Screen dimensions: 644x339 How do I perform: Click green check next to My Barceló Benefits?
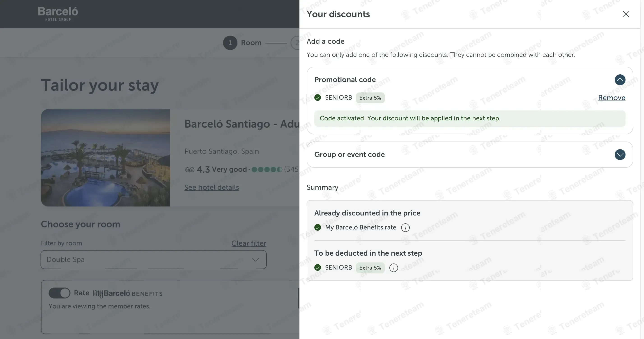coord(317,227)
